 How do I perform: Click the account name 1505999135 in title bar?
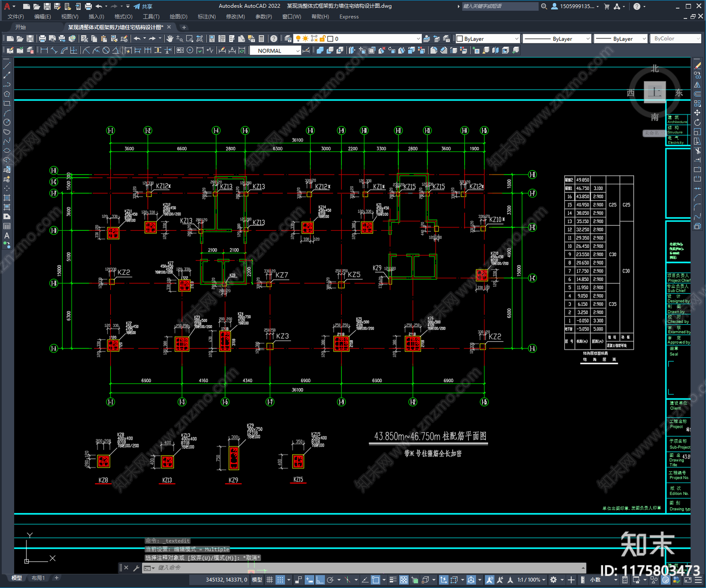pyautogui.click(x=577, y=6)
